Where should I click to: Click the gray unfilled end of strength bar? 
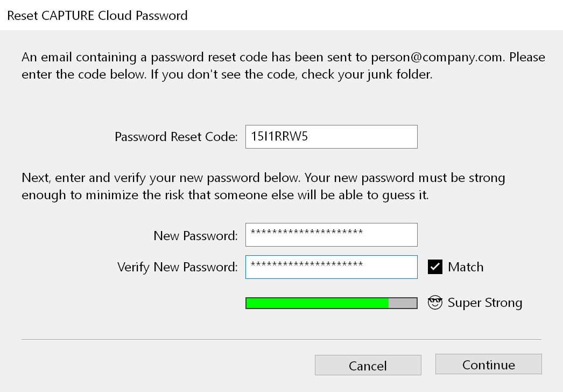403,303
